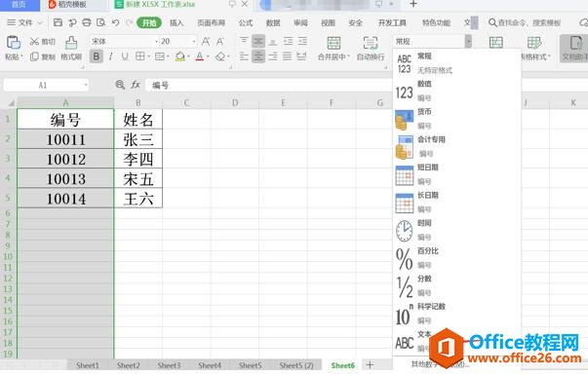Open a new document tab with top plus
The height and width of the screenshot is (375, 588).
click(x=413, y=4)
